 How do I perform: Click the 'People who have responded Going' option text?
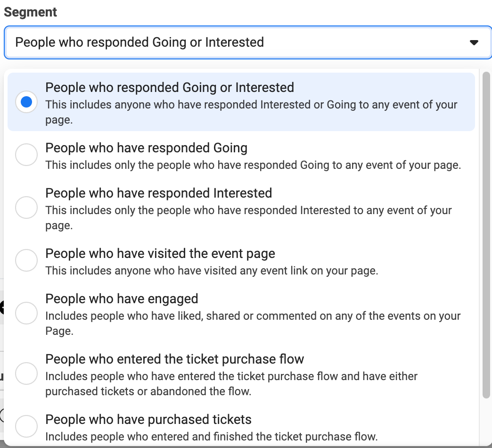click(x=146, y=148)
